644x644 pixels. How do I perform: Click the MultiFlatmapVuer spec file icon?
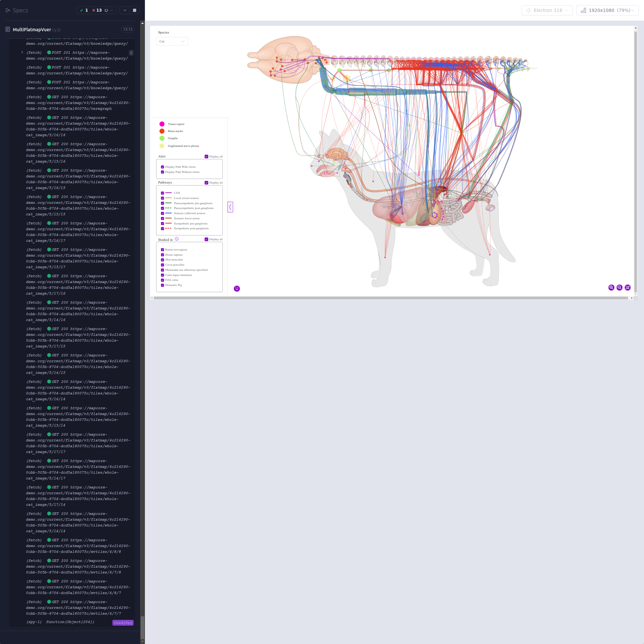pos(8,29)
